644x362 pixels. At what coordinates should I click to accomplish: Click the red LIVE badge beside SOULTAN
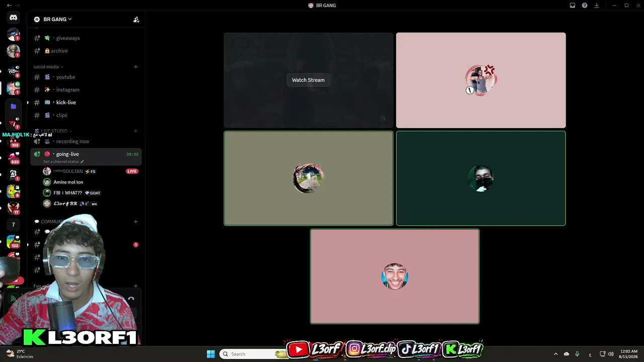pos(132,171)
